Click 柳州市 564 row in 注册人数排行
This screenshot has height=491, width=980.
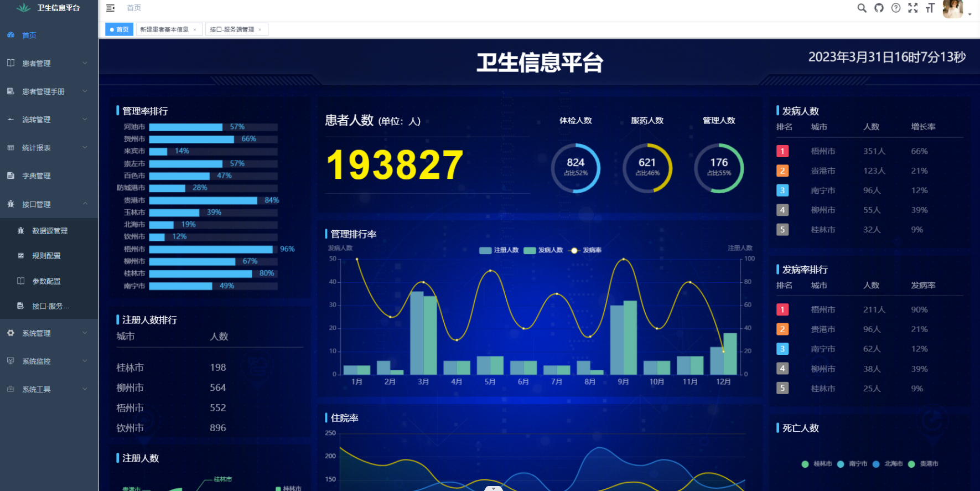(210, 387)
